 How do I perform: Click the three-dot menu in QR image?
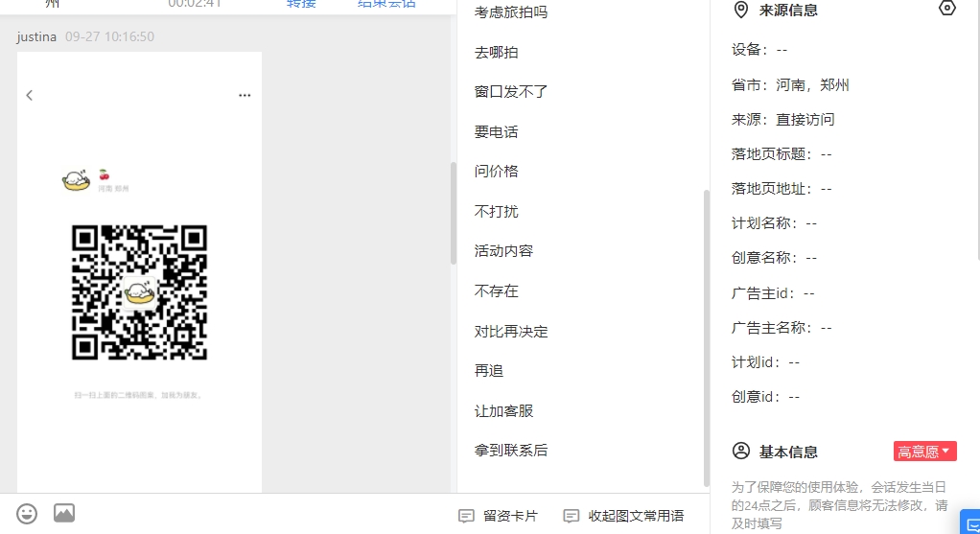pos(245,95)
